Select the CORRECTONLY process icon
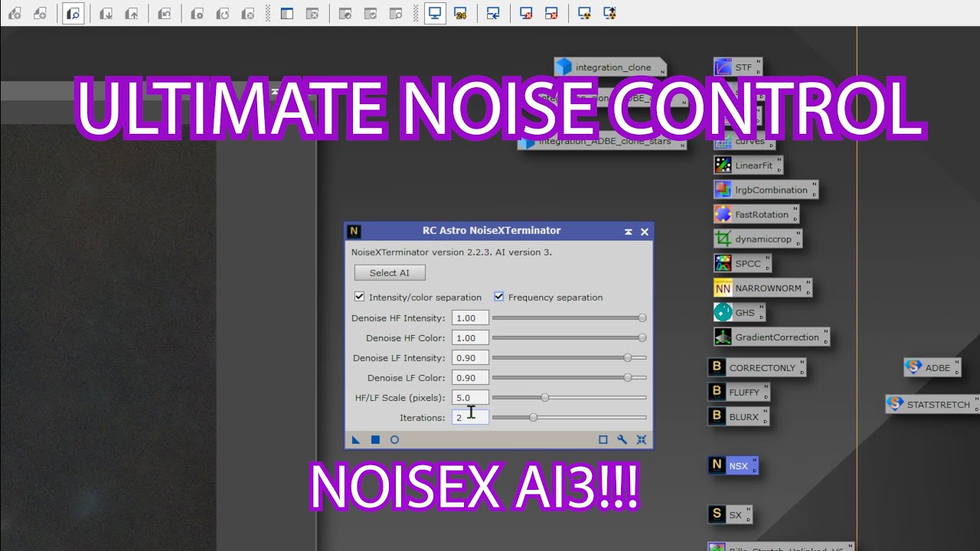Screen dimensions: 980x551 (x=756, y=367)
